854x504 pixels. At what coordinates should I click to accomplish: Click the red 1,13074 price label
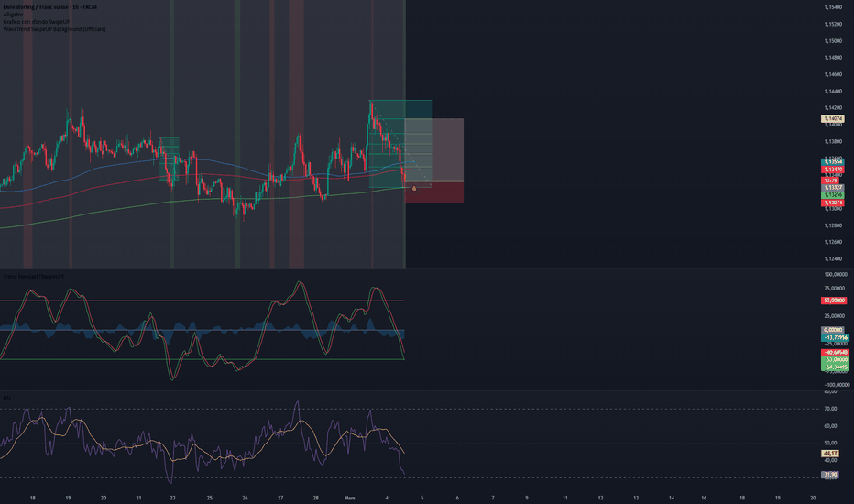(x=833, y=203)
